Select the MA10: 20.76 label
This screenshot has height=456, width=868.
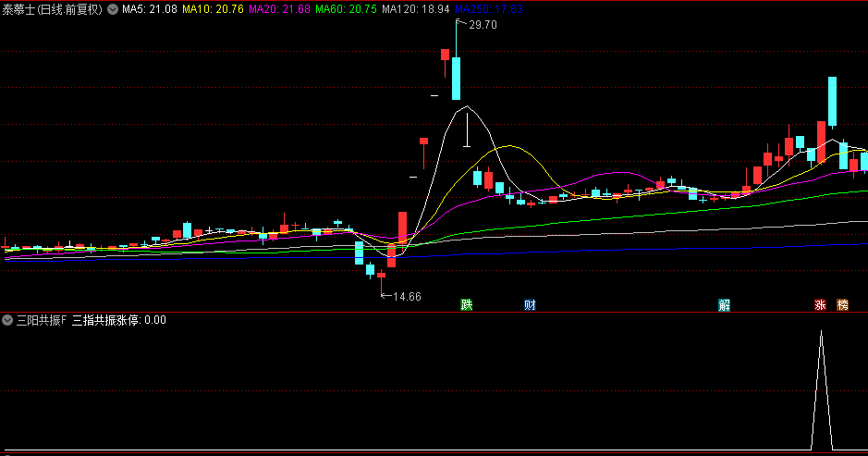click(x=214, y=9)
